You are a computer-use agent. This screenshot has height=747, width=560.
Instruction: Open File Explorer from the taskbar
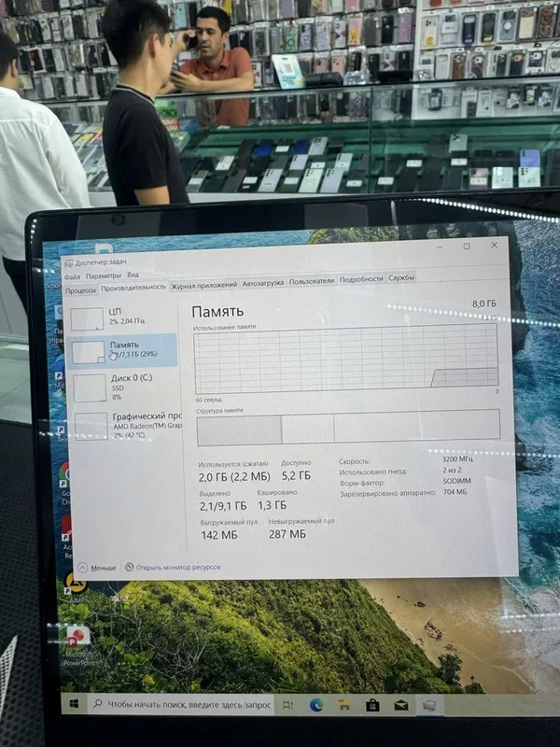(344, 705)
